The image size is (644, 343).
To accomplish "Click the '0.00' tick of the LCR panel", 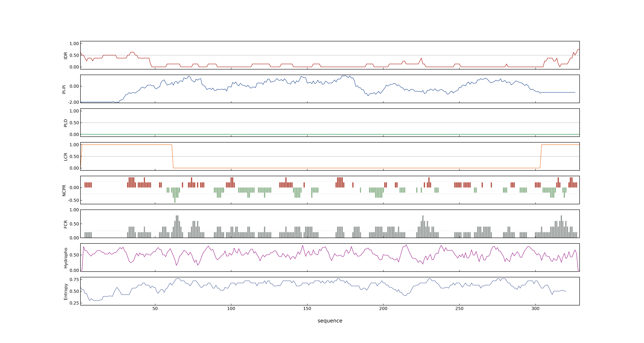I will (74, 168).
